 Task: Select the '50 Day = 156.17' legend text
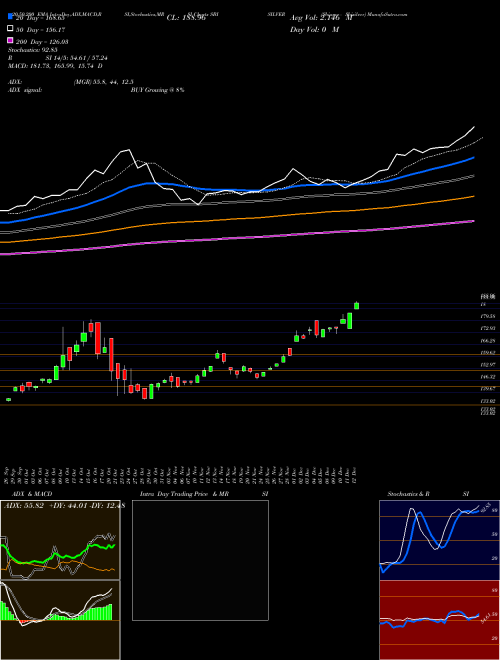point(40,30)
